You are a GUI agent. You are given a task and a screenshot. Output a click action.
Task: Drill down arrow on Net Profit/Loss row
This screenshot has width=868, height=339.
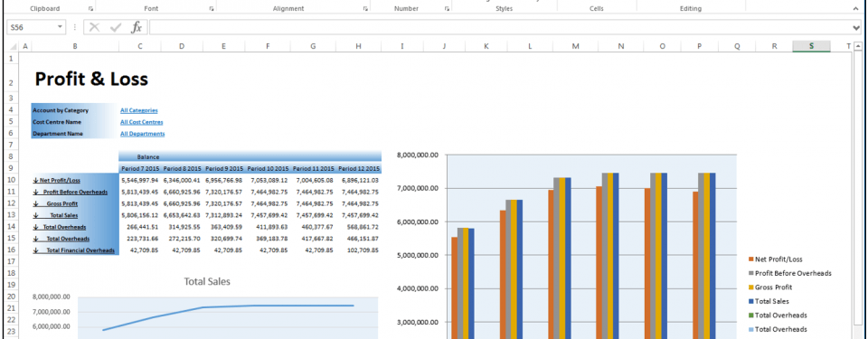coord(35,180)
